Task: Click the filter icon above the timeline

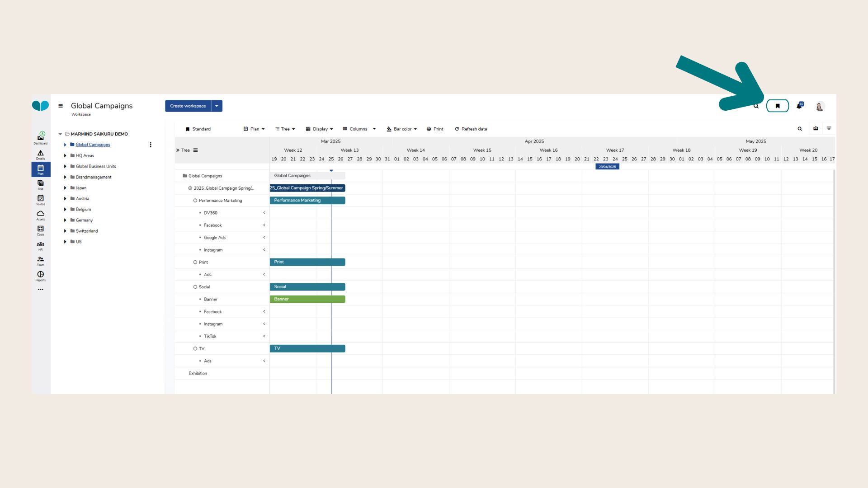Action: click(x=829, y=129)
